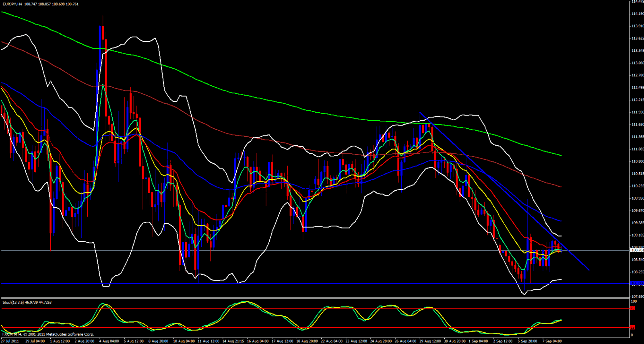Click the 113.910 price scale label

point(637,26)
